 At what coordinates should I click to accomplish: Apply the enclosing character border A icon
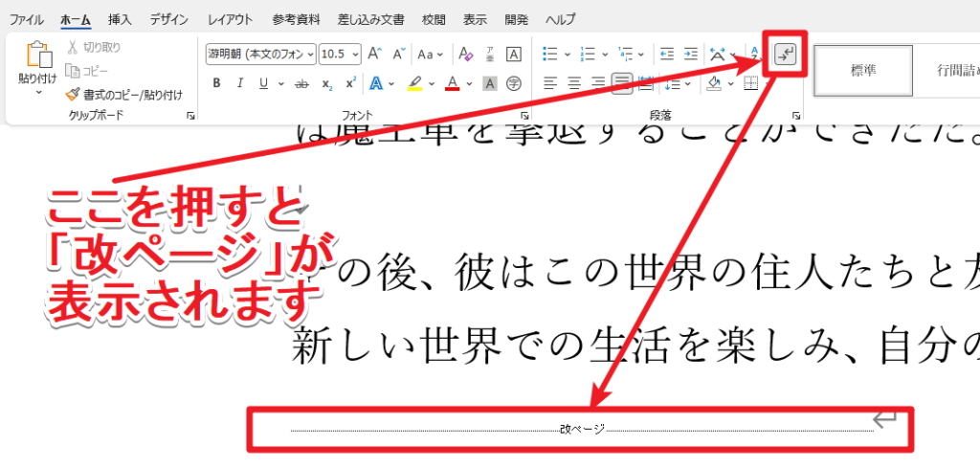(x=514, y=54)
